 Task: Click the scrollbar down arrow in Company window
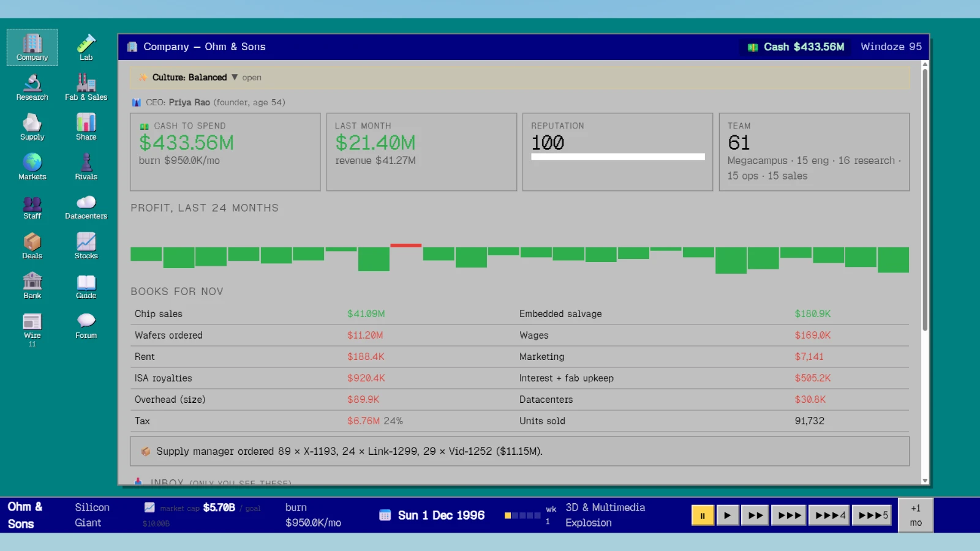point(925,481)
